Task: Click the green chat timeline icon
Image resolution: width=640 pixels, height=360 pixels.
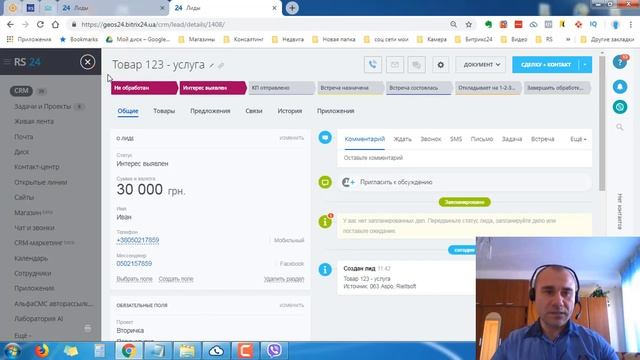Action: pyautogui.click(x=325, y=182)
